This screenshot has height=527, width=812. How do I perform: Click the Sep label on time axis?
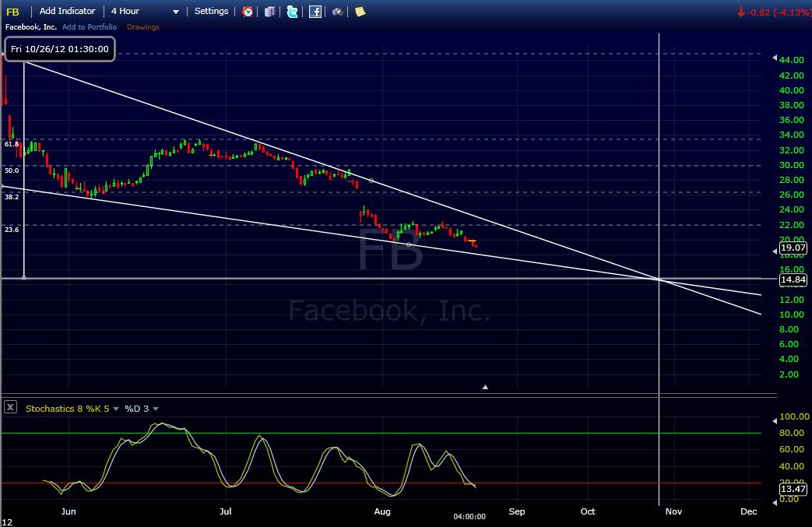click(x=517, y=511)
